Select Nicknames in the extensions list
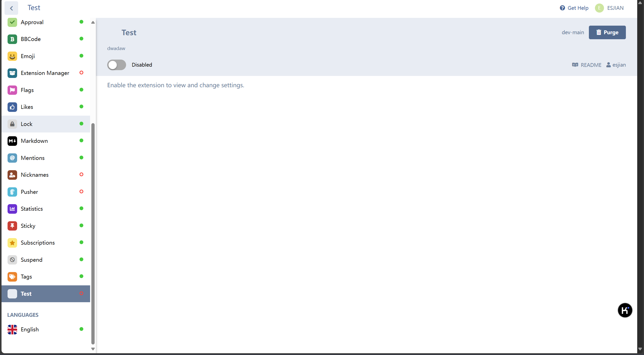 [x=35, y=175]
